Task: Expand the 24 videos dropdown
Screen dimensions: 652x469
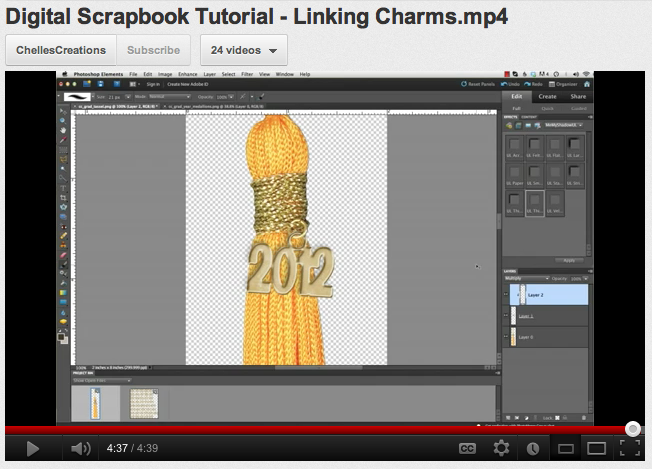Action: pyautogui.click(x=244, y=50)
